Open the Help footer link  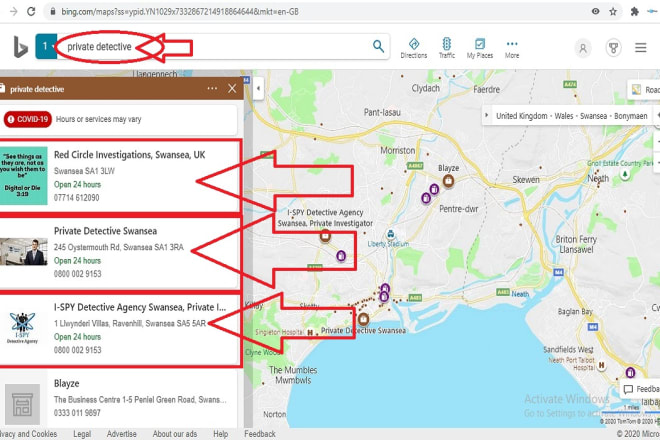(x=221, y=434)
